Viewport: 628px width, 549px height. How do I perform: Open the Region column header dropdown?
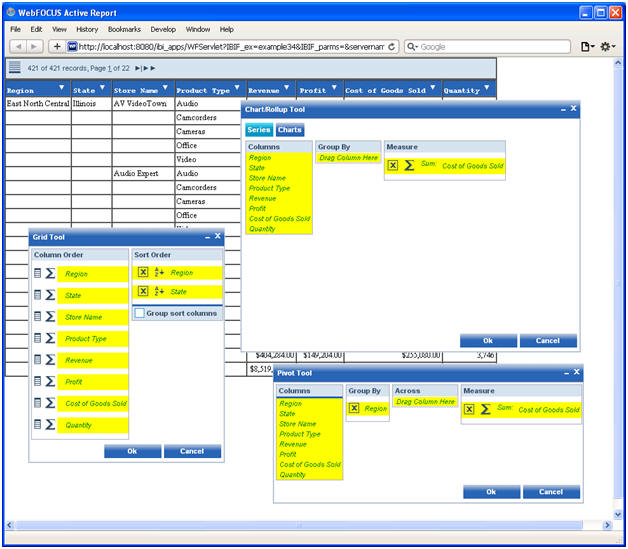(x=61, y=88)
